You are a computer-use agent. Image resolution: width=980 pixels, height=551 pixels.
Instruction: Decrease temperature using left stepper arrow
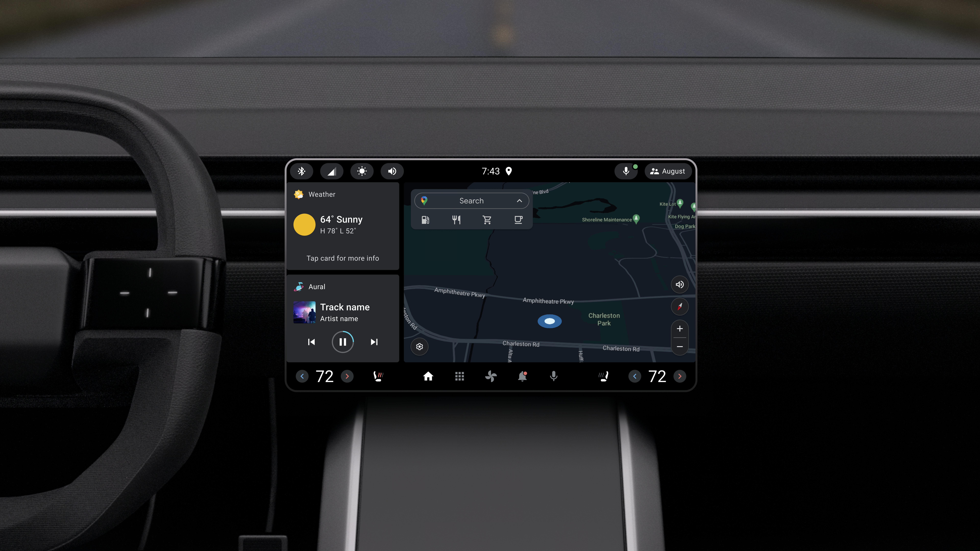pos(302,376)
